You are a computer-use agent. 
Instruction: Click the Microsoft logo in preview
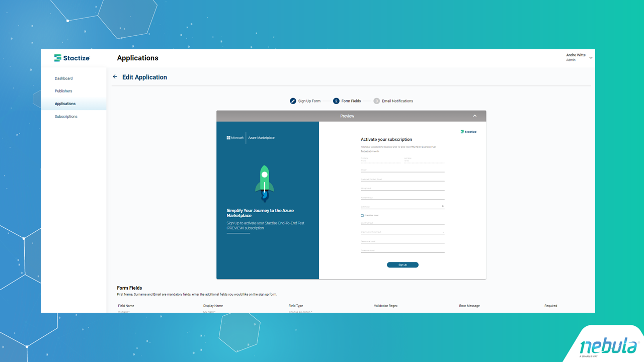pos(235,138)
